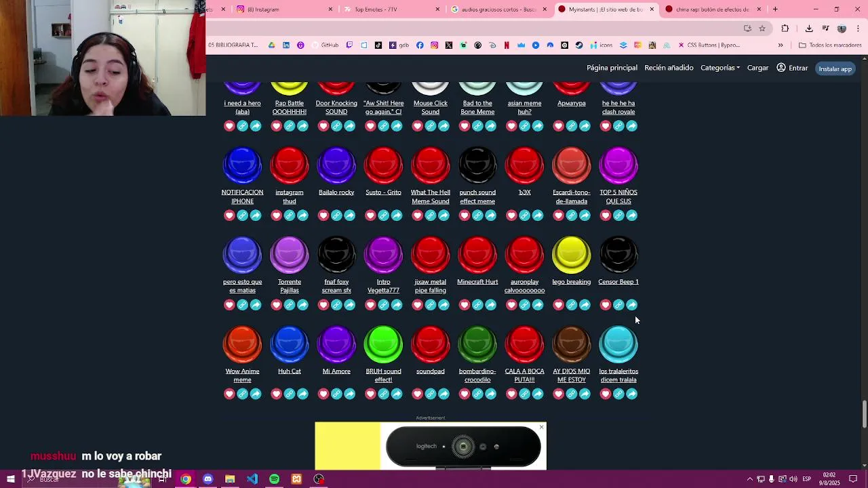Favorite the BRUH sound effect heart icon
Image resolution: width=868 pixels, height=488 pixels.
coord(370,394)
